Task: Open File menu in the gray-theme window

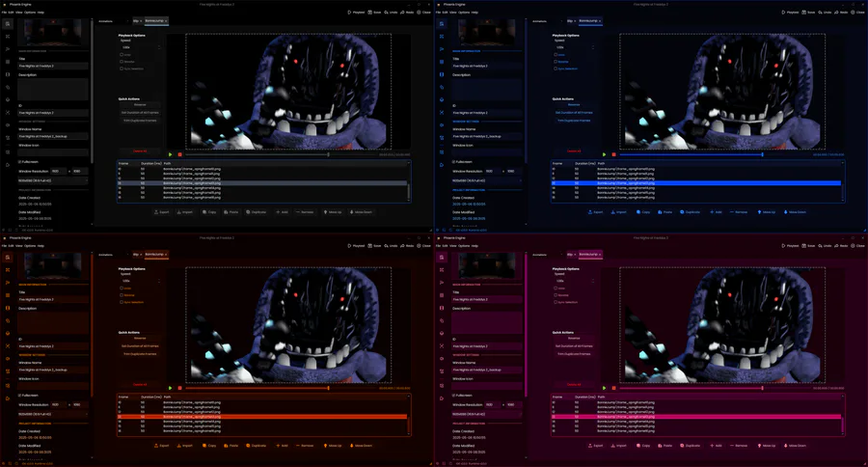Action: (5, 13)
